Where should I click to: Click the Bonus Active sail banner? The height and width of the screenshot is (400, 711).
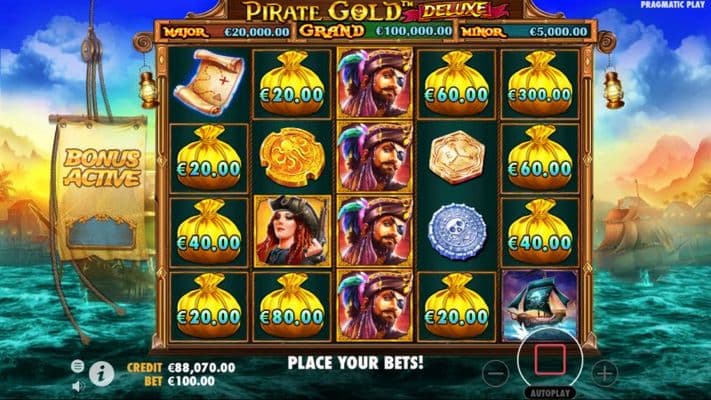pos(102,188)
